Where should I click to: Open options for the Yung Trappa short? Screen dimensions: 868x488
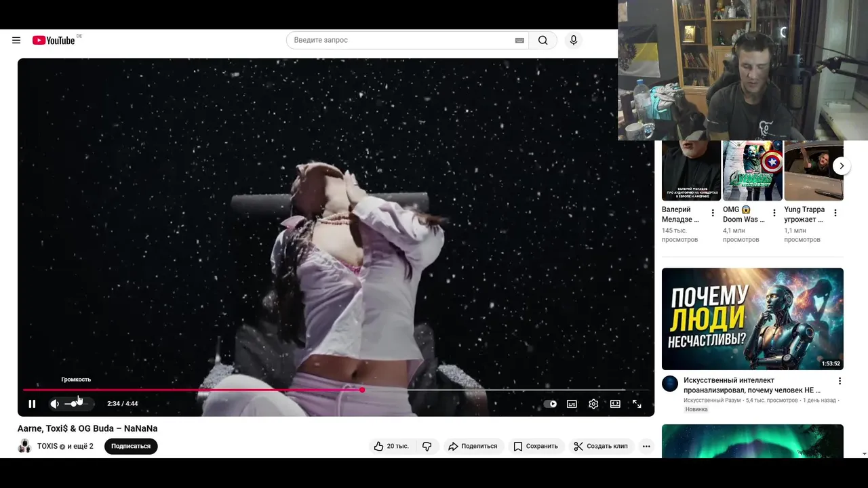pyautogui.click(x=835, y=213)
